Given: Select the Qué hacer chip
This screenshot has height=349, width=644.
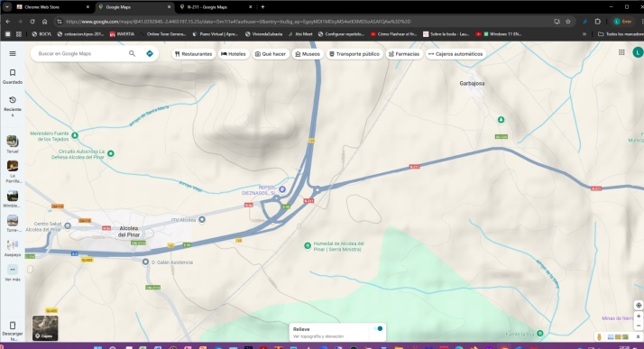Looking at the screenshot, I should click(x=271, y=54).
